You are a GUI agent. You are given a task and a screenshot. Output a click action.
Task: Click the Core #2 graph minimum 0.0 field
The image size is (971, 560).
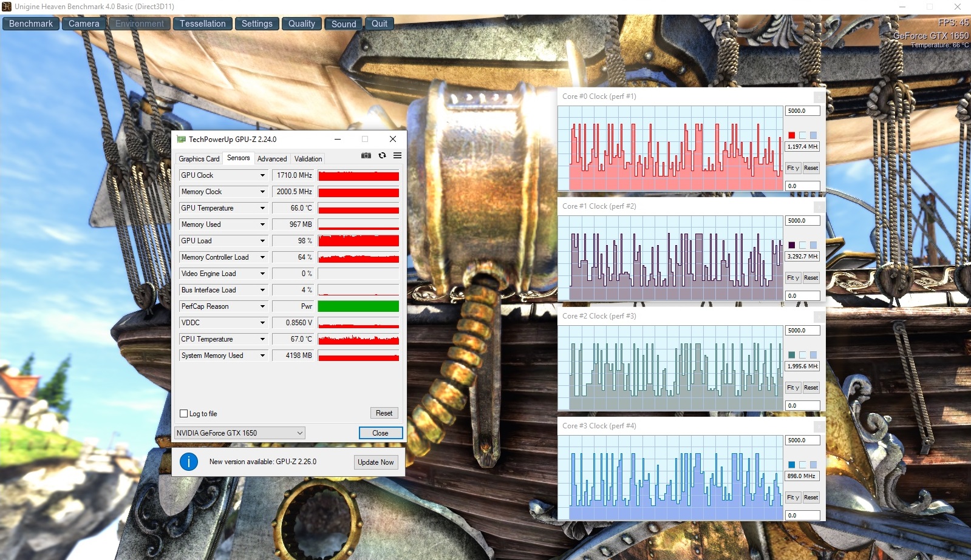[803, 406]
